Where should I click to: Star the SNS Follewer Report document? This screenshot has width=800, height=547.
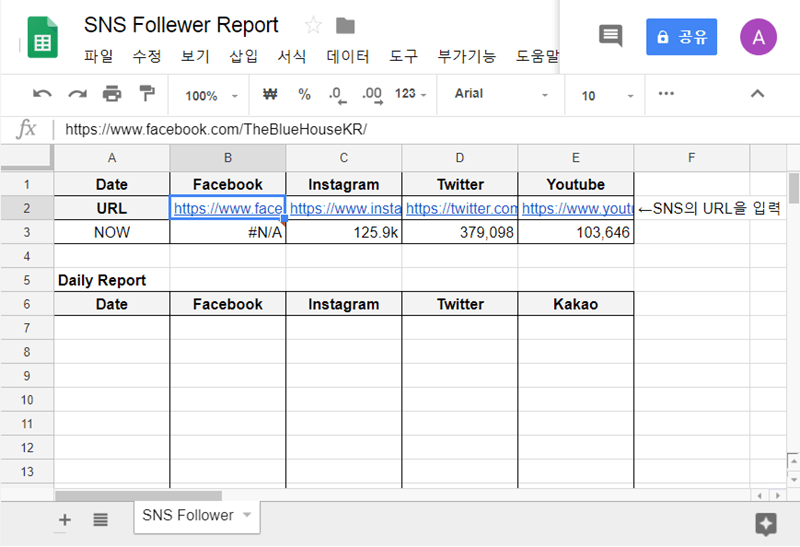pyautogui.click(x=313, y=25)
